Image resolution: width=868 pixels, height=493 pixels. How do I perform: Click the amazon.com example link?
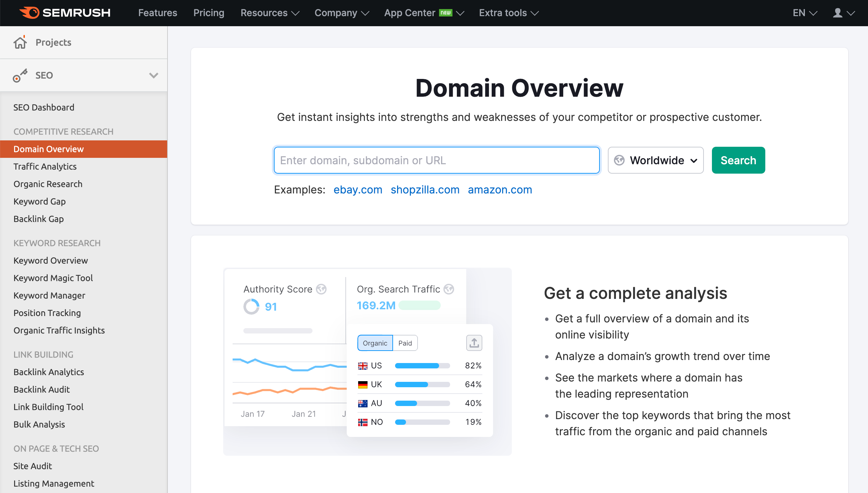(500, 190)
